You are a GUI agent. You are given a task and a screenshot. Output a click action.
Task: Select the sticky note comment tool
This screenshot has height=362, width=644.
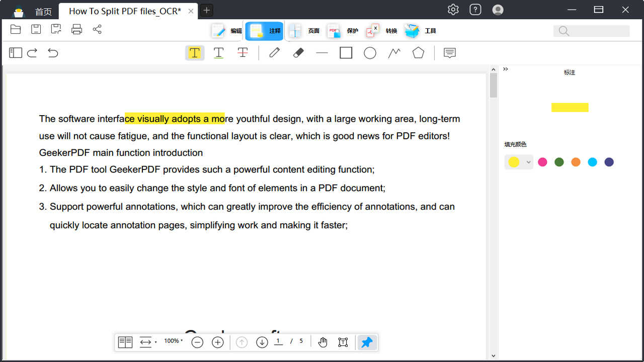449,53
